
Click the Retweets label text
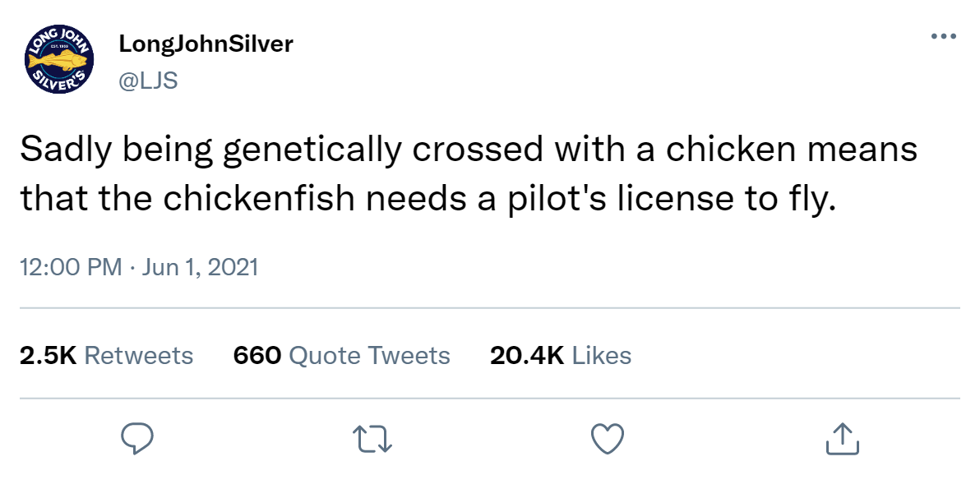[139, 356]
